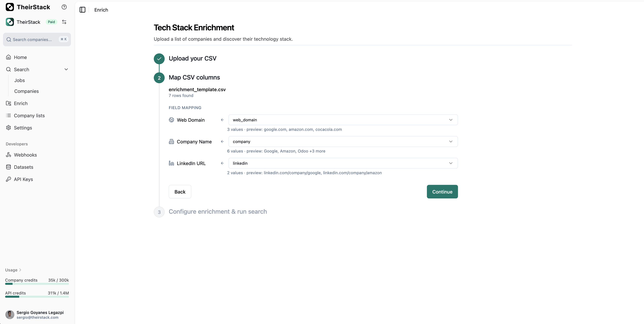This screenshot has width=644, height=324.
Task: Go to API Keys
Action: pos(23,179)
